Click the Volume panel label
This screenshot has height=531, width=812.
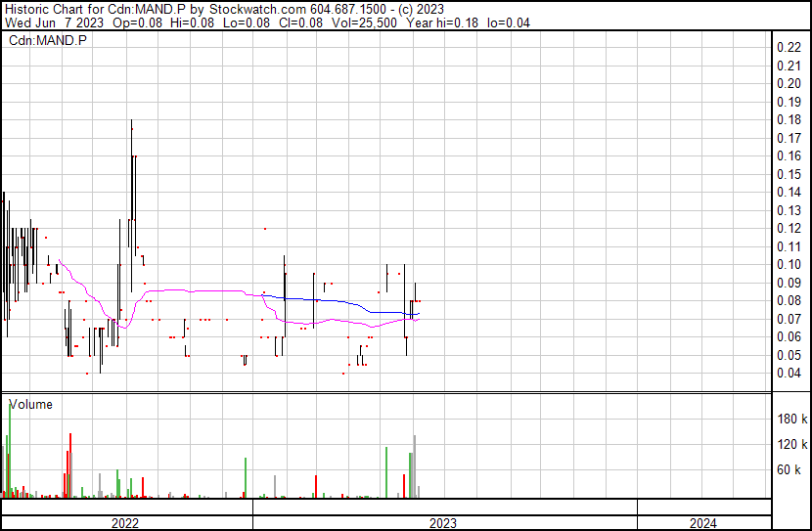(x=31, y=404)
